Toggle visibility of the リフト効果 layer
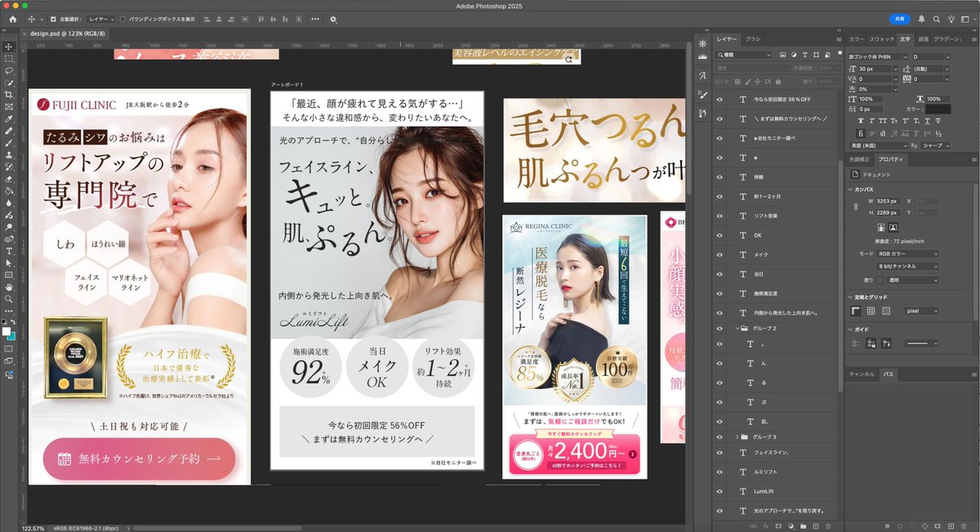Screen dimensions: 980x532 719,216
